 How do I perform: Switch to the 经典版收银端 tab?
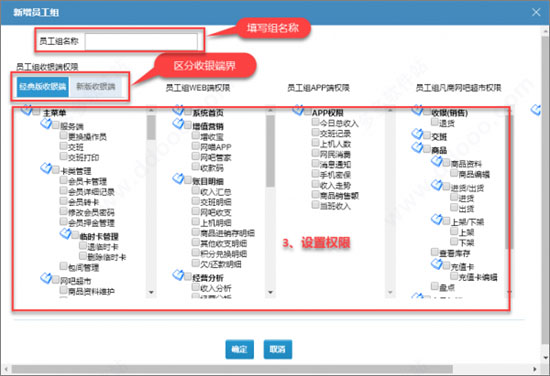pyautogui.click(x=43, y=87)
